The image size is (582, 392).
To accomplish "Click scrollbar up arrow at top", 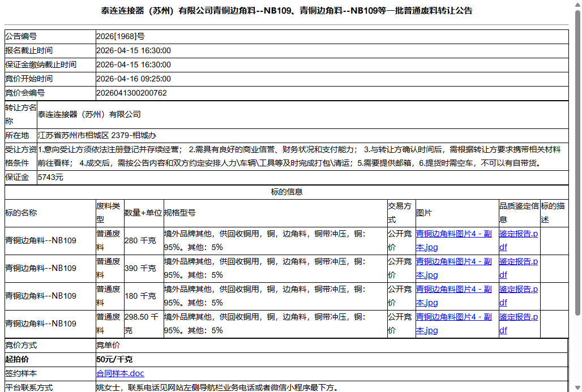I will pos(577,4).
